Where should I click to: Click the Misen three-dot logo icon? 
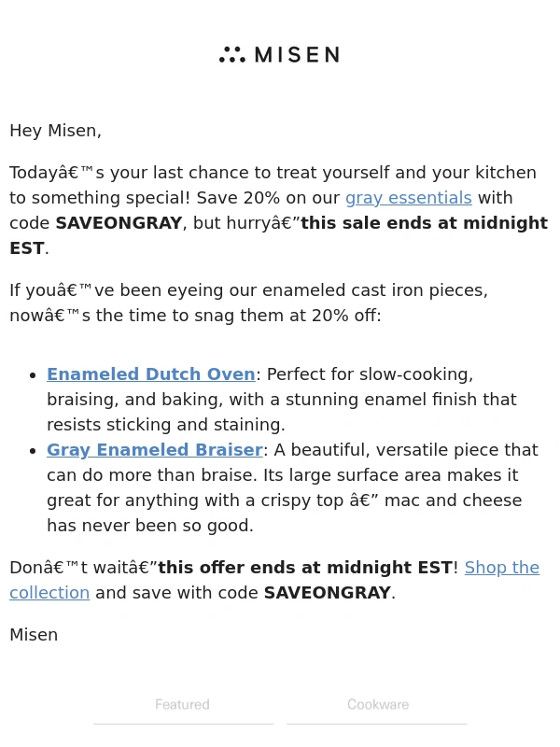[x=231, y=55]
